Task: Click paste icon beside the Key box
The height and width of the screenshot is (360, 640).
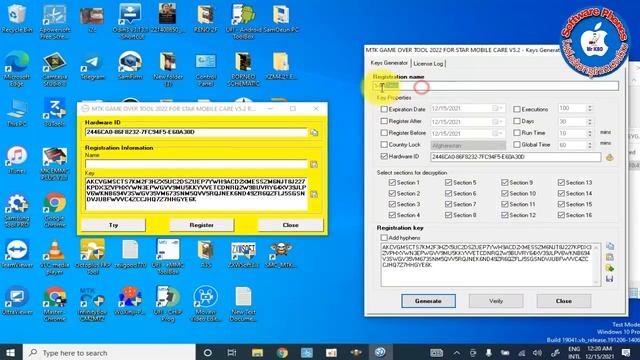Action: (x=314, y=194)
